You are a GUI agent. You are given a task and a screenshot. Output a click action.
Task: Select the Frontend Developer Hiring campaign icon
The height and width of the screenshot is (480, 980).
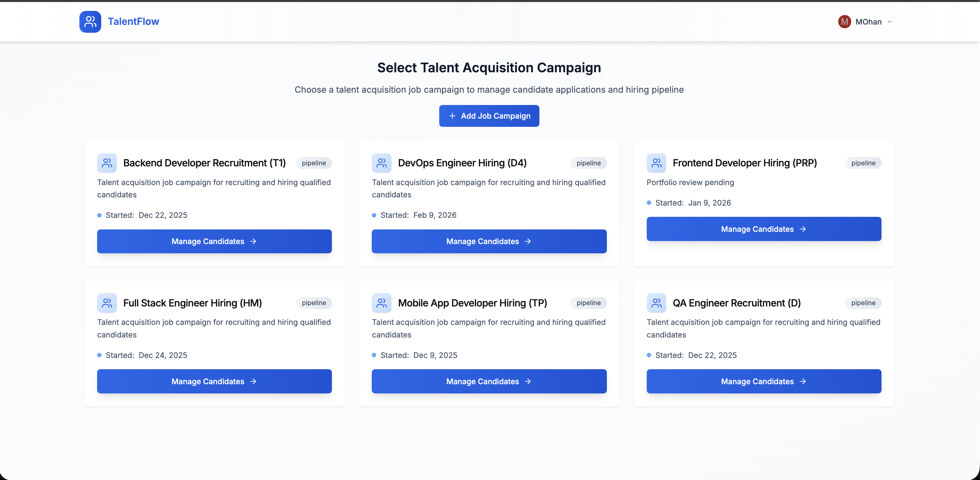(x=656, y=163)
